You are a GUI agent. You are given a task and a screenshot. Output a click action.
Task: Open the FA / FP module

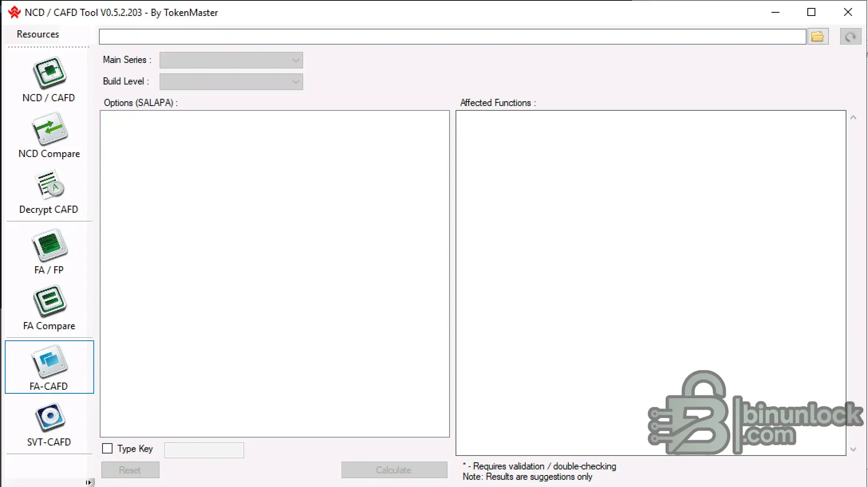click(49, 251)
